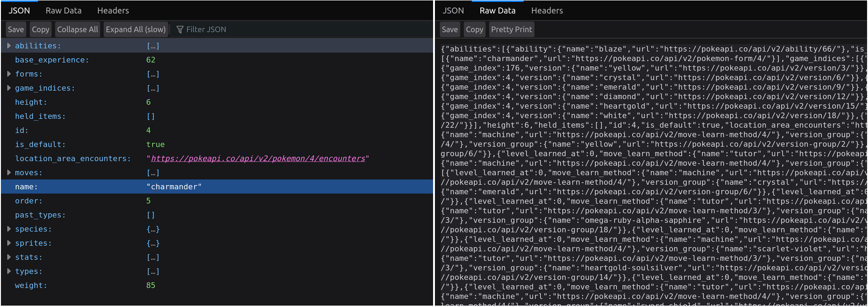Screen dimensions: 868x307
Task: Click the filter funnel icon
Action: [180, 30]
